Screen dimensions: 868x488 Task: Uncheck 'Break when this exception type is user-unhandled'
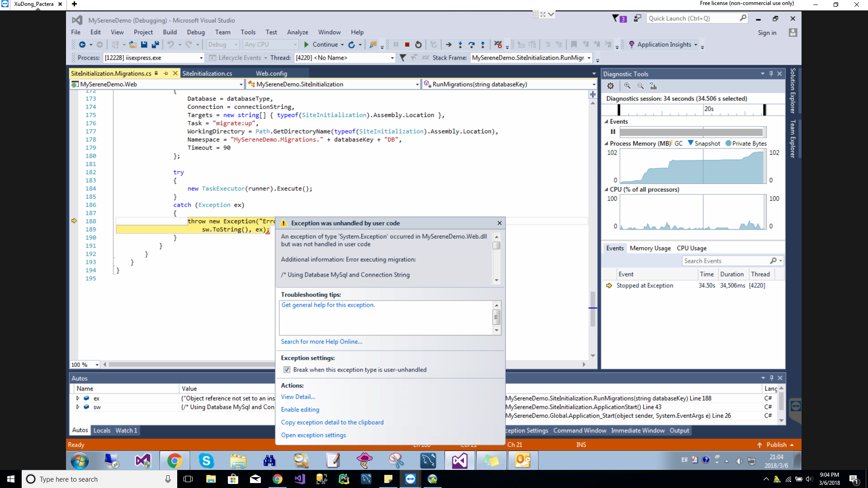pyautogui.click(x=287, y=370)
